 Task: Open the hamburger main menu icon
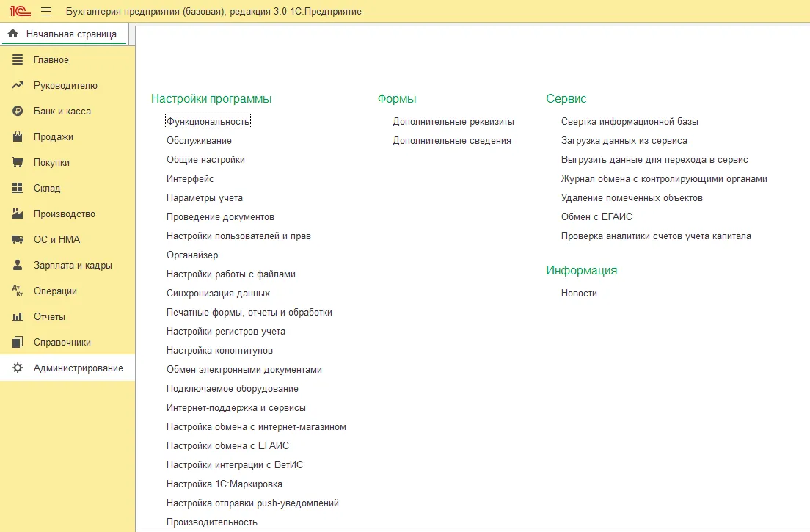pos(46,11)
